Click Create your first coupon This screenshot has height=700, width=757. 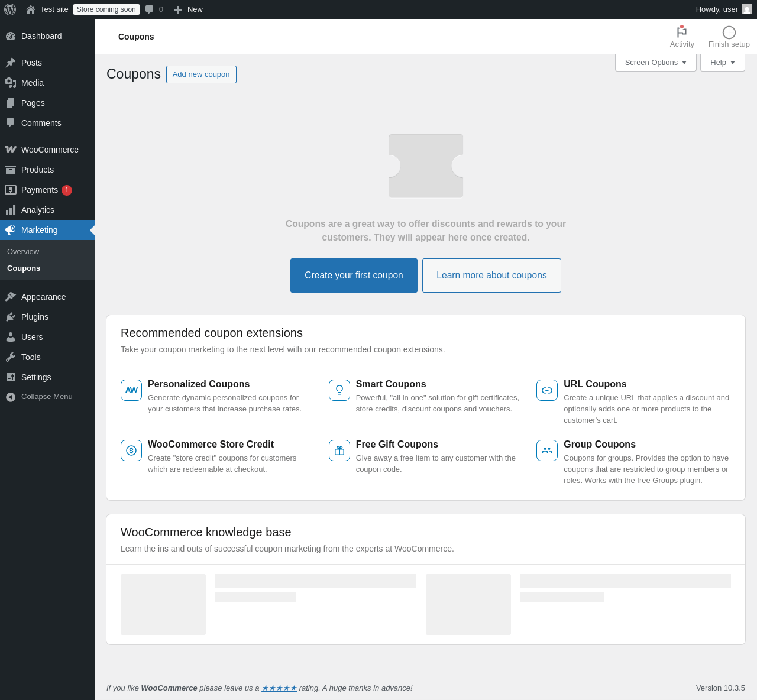click(354, 276)
